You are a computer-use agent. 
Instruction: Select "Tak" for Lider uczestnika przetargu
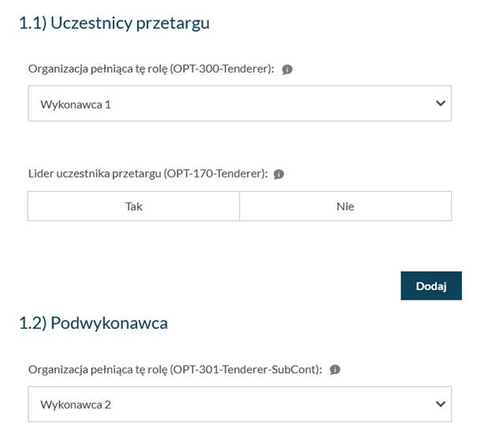(x=133, y=206)
